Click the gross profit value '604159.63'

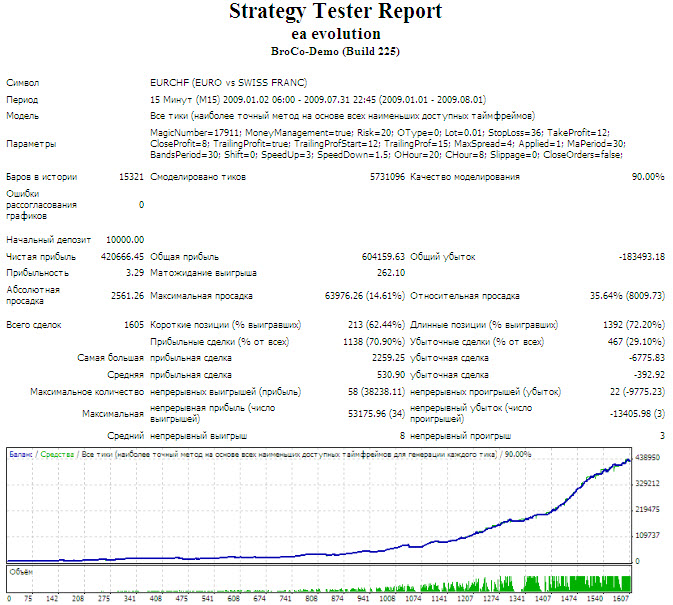383,257
